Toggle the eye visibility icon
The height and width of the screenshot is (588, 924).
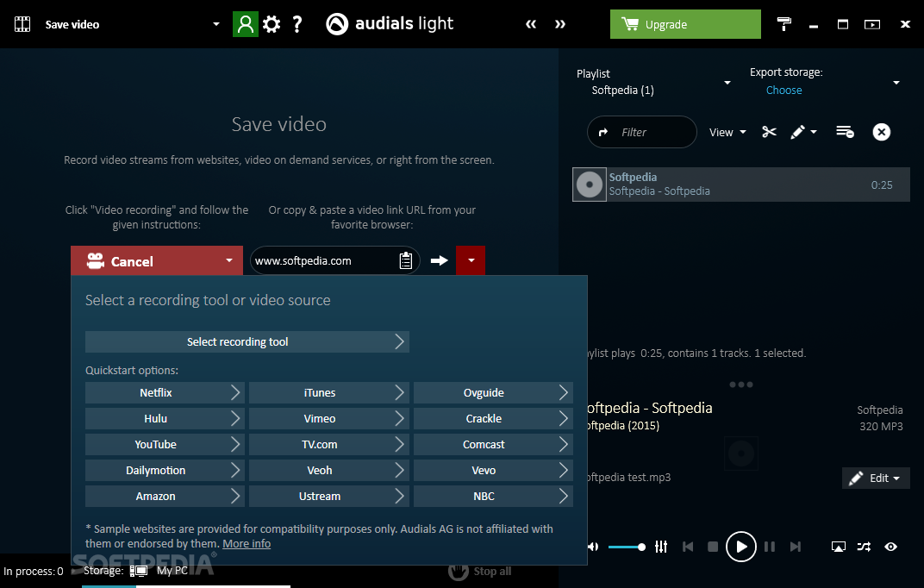[x=891, y=547]
